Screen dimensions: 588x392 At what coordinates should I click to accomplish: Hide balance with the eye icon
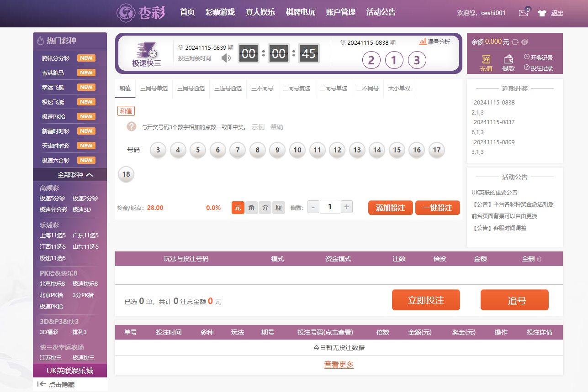point(524,42)
